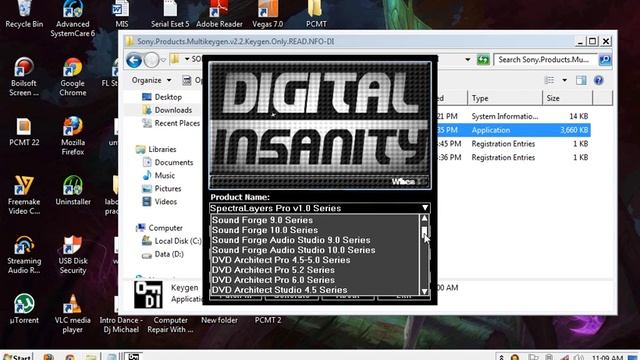Viewport: 640px width, 360px height.
Task: Select Sound Forge 10.0 Series
Action: 315,230
